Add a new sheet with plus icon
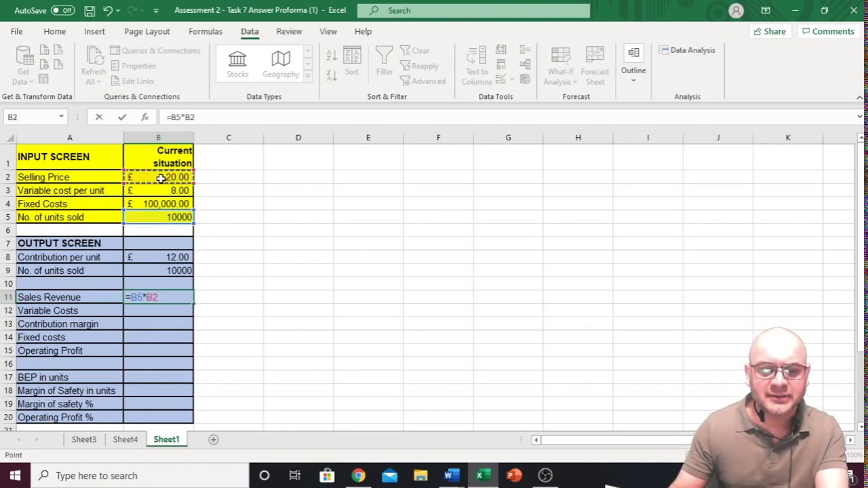This screenshot has height=488, width=868. point(213,439)
